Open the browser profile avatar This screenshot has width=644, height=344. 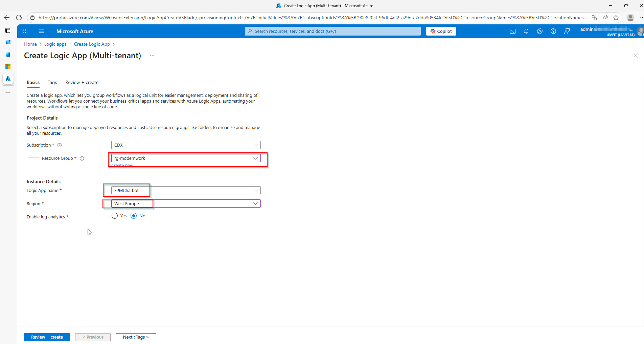point(630,18)
